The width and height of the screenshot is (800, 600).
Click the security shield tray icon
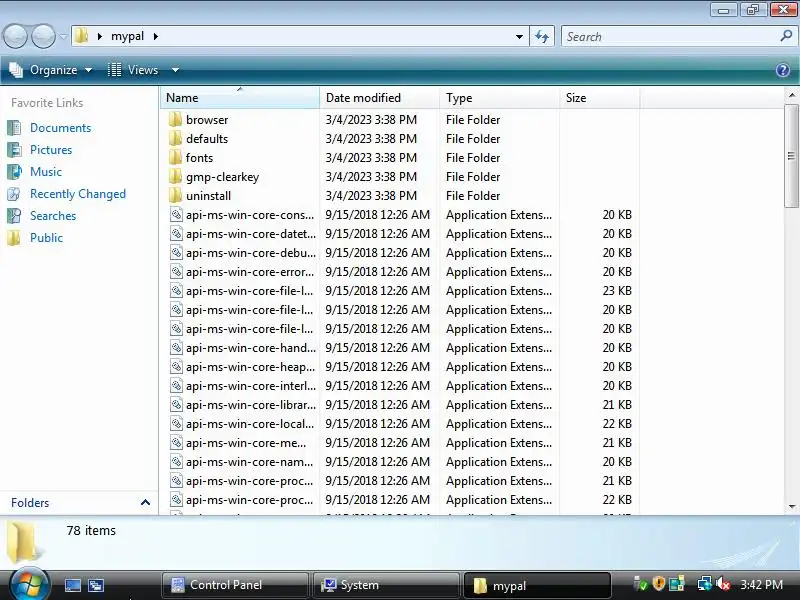(x=659, y=583)
